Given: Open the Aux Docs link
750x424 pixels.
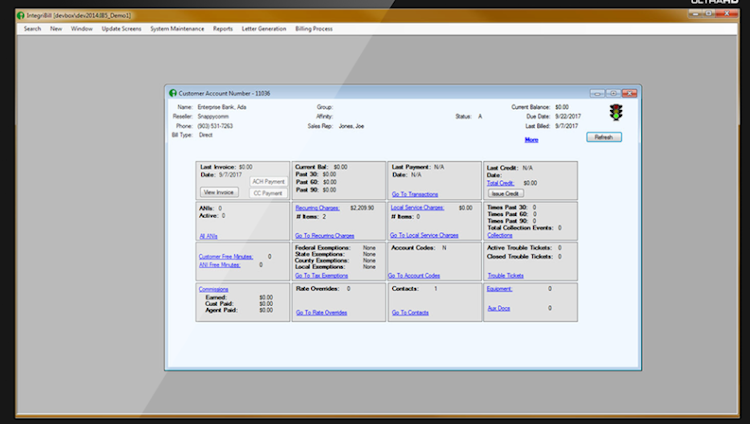Looking at the screenshot, I should [x=498, y=308].
